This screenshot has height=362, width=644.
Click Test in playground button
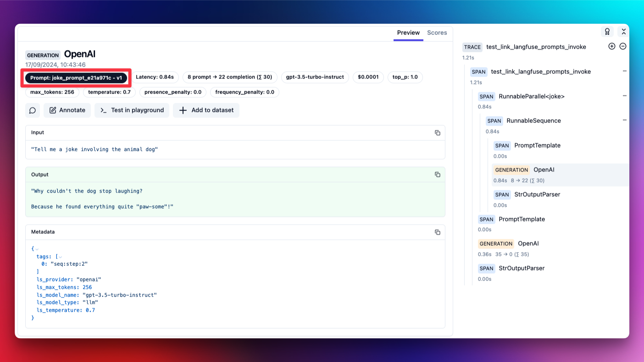132,110
